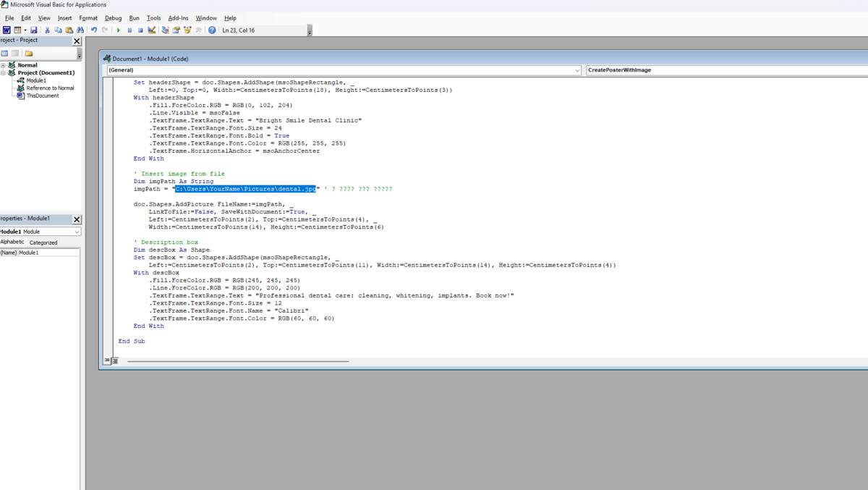The width and height of the screenshot is (868, 490).
Task: Select ThisDocument in the project tree
Action: coord(42,96)
